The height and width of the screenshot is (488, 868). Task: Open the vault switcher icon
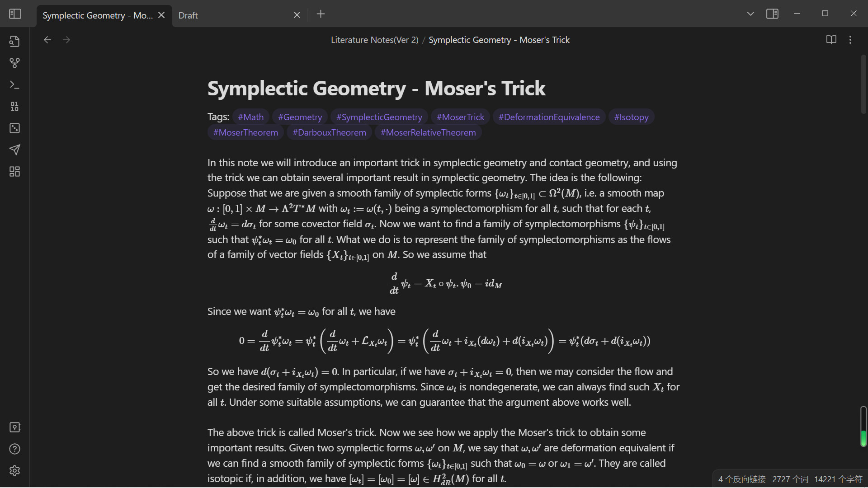tap(14, 427)
